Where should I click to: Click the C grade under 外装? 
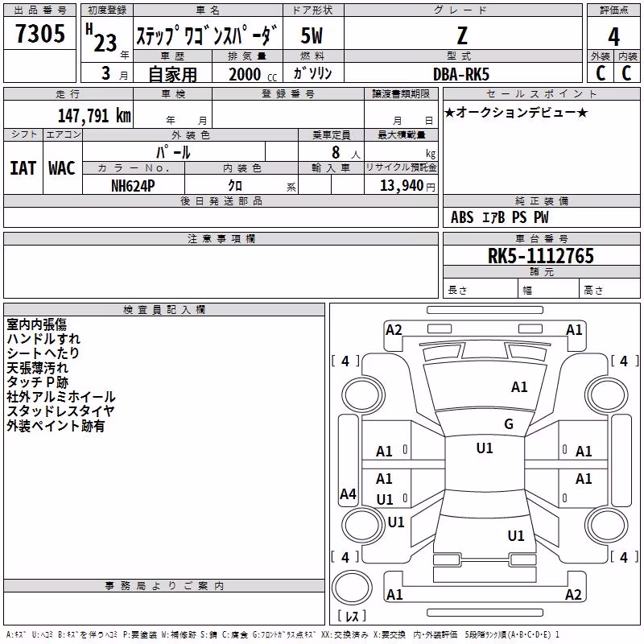(601, 72)
